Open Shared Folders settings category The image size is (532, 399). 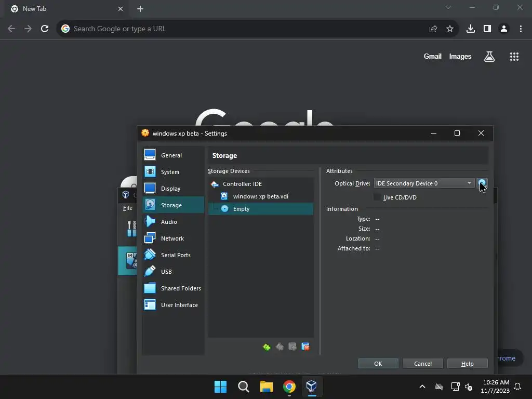[x=173, y=288]
